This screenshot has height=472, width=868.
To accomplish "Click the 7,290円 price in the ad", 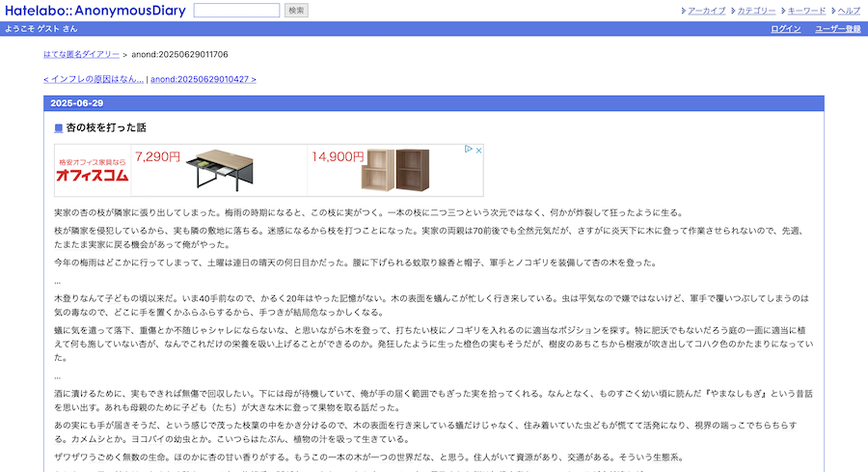I will click(157, 156).
